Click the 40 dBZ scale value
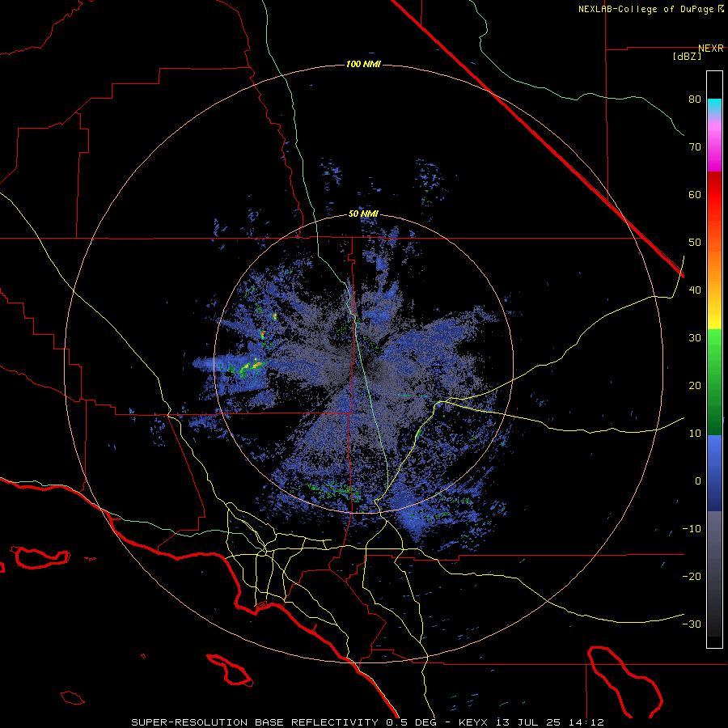 [695, 290]
